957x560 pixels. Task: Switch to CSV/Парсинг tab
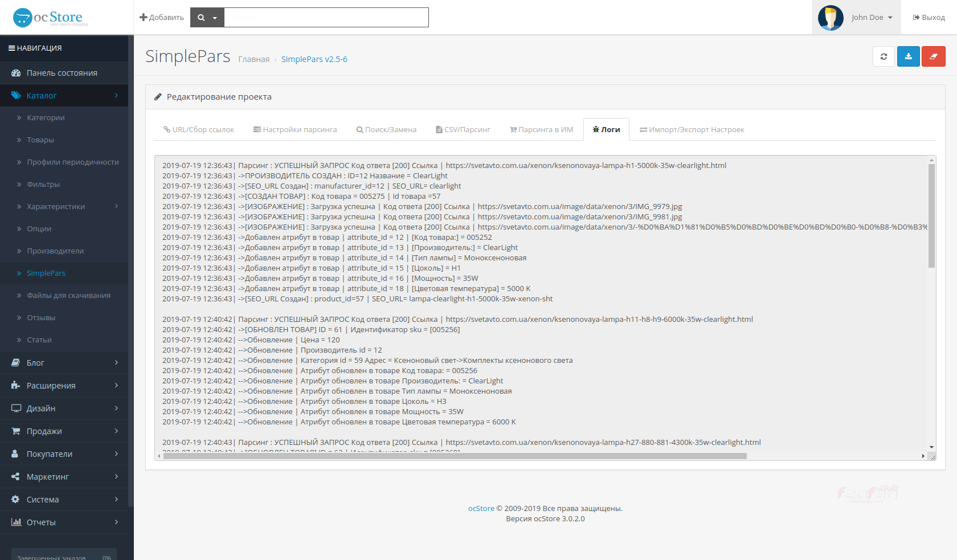pyautogui.click(x=463, y=129)
